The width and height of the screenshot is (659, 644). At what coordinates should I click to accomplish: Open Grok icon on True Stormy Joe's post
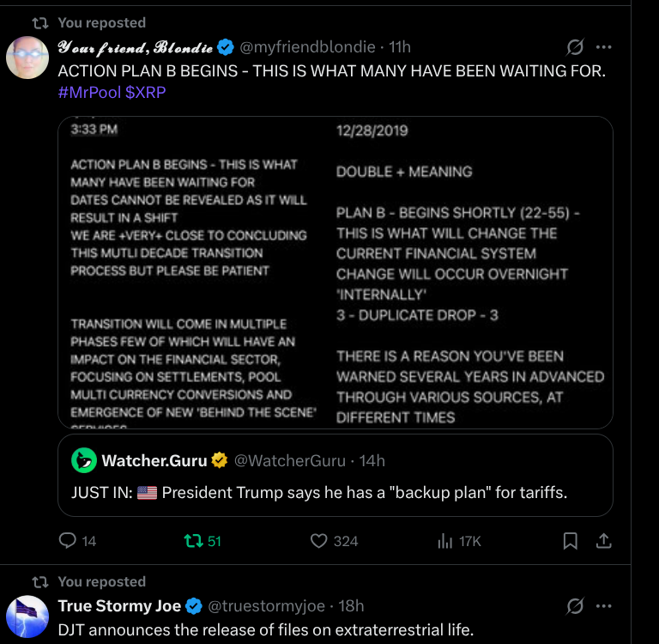577,606
